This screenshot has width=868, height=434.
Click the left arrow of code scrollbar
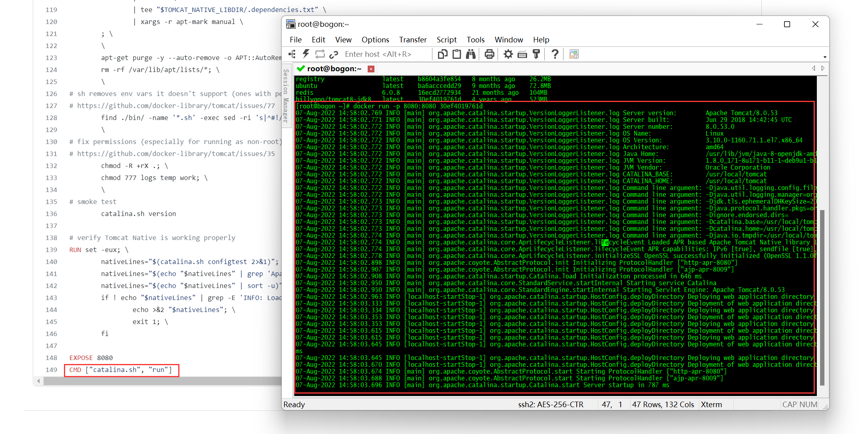pos(38,381)
